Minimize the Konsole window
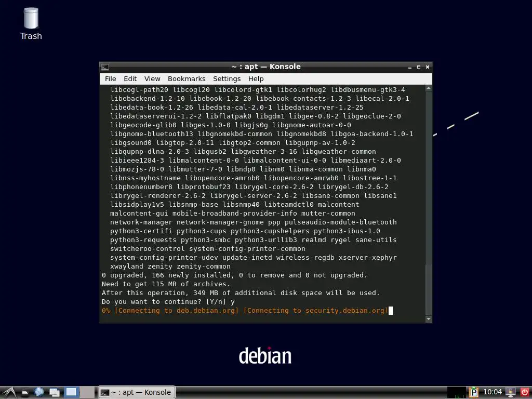 click(x=410, y=67)
